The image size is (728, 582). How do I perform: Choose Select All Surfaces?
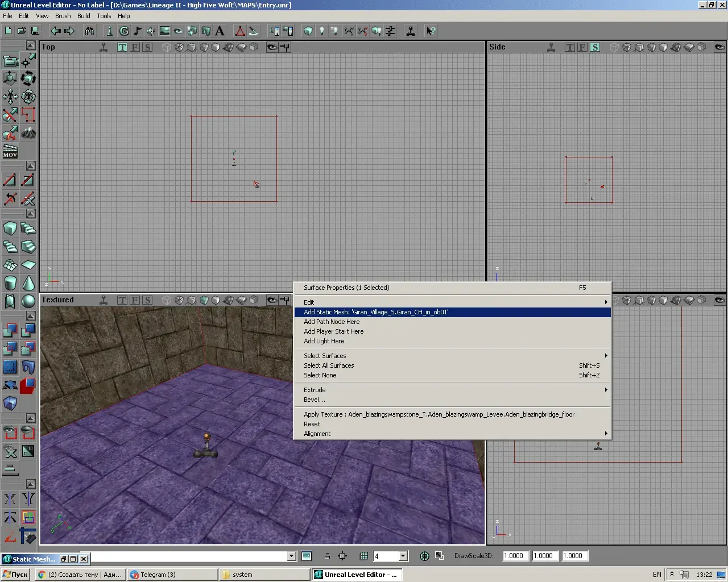pos(453,365)
